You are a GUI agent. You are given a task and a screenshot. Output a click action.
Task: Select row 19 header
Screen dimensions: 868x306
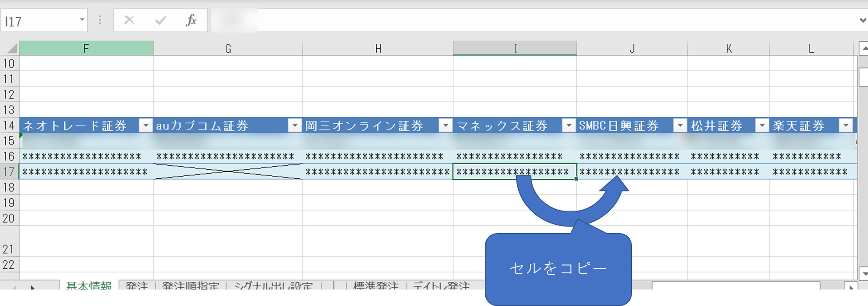pyautogui.click(x=9, y=203)
